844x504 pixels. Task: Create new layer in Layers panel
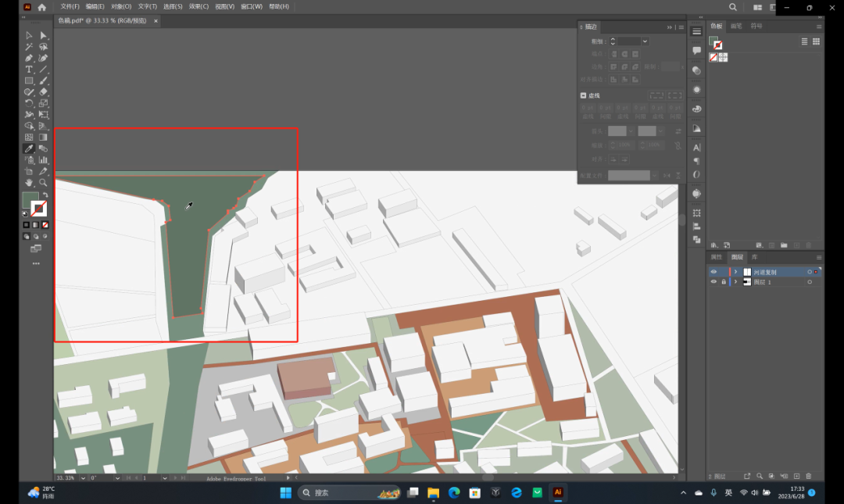tap(796, 476)
